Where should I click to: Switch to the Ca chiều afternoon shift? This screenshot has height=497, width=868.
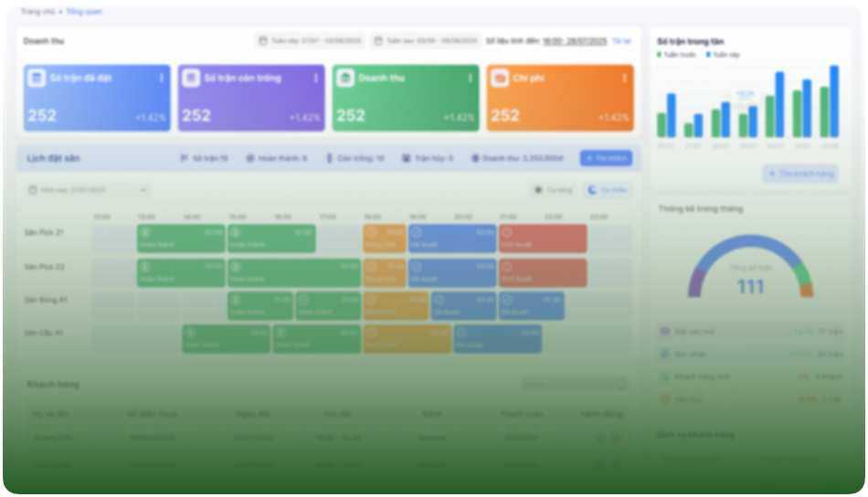pyautogui.click(x=608, y=190)
